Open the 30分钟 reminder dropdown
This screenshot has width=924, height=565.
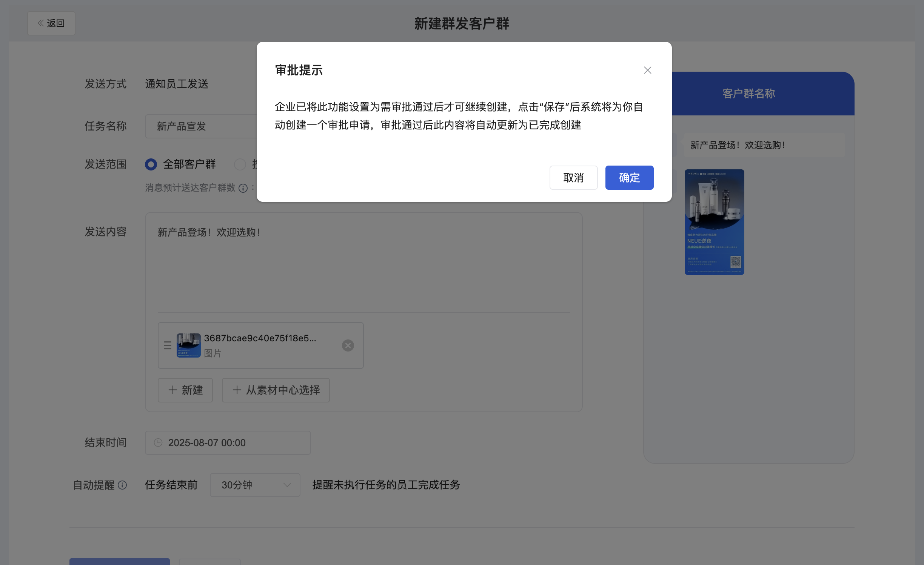point(255,485)
